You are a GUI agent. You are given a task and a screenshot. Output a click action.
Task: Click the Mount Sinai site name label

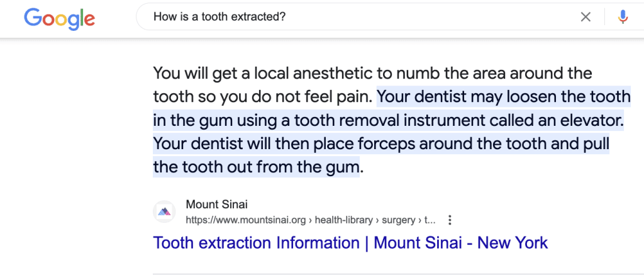pyautogui.click(x=217, y=205)
